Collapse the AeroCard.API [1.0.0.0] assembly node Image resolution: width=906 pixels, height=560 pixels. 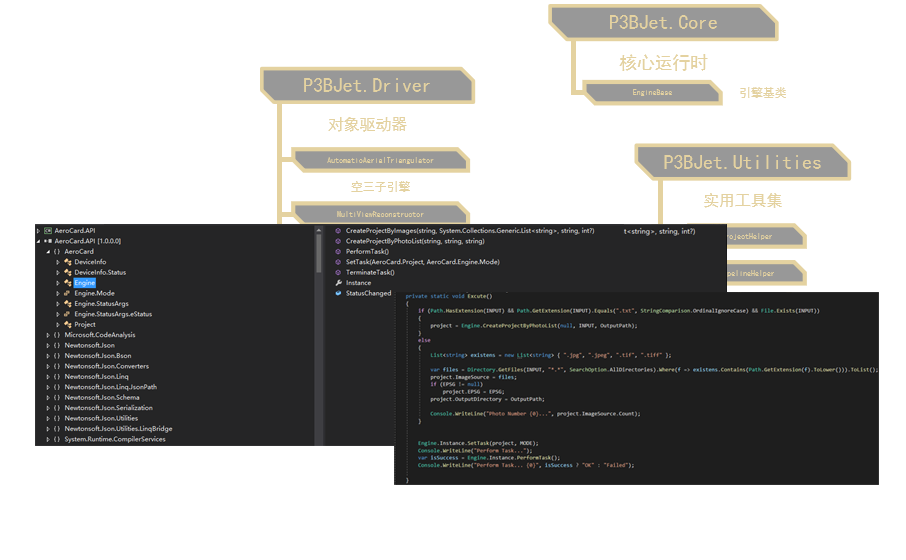pos(39,241)
